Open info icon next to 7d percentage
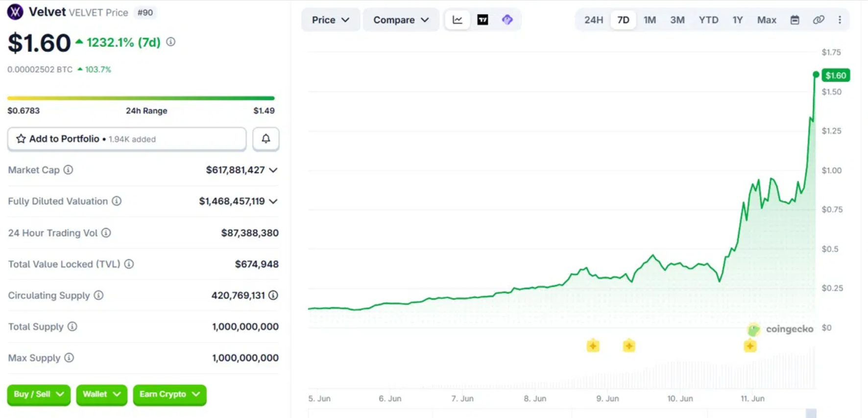 pos(170,42)
